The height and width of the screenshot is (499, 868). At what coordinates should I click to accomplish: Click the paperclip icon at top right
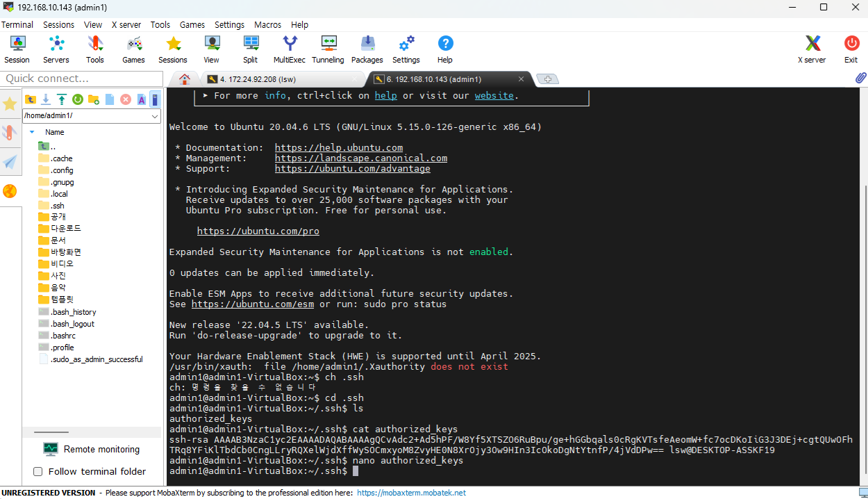pyautogui.click(x=860, y=78)
